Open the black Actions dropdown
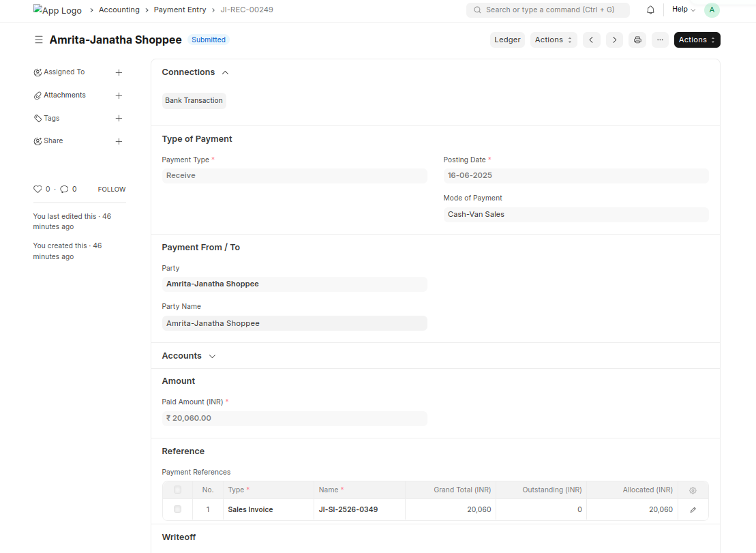This screenshot has height=553, width=756. point(697,40)
